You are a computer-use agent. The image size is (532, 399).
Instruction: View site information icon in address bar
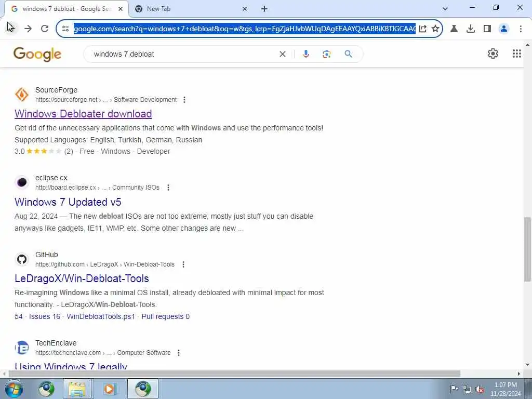pyautogui.click(x=65, y=29)
